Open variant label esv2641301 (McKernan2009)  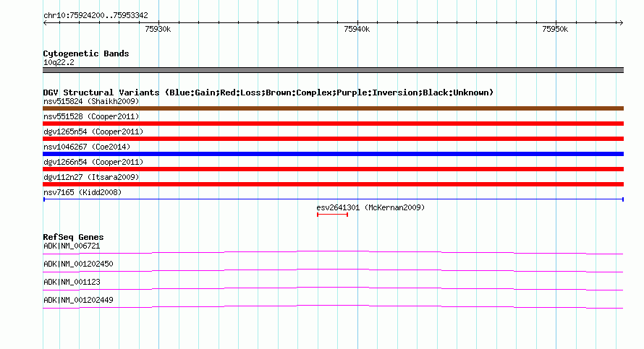click(370, 207)
